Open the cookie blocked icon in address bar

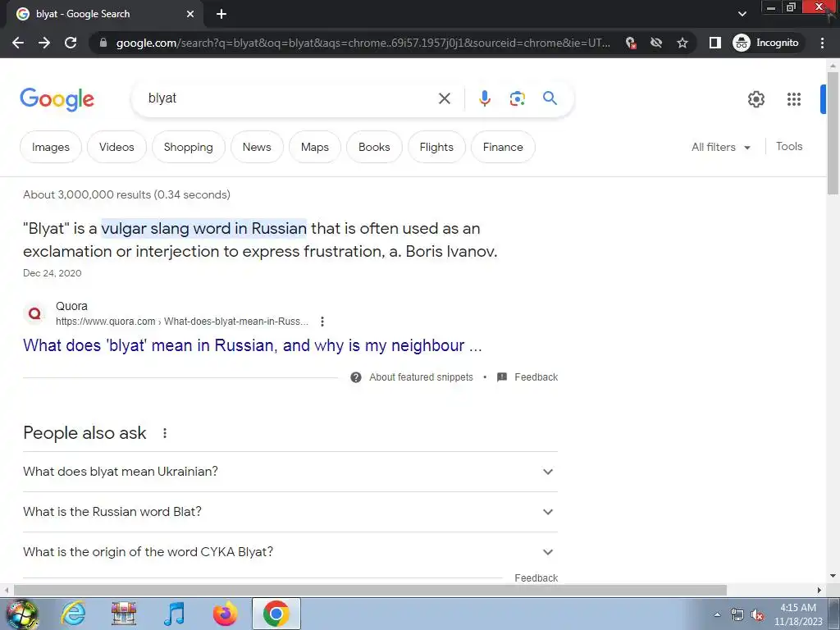click(x=631, y=43)
